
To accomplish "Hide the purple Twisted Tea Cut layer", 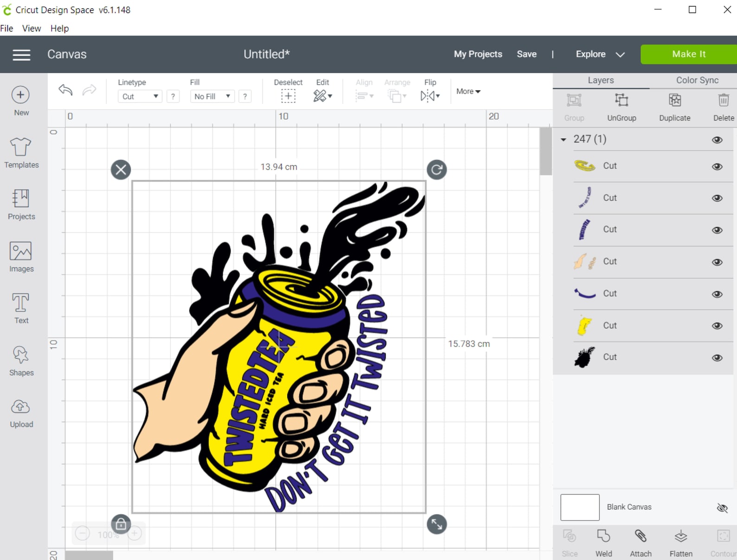I will click(717, 230).
